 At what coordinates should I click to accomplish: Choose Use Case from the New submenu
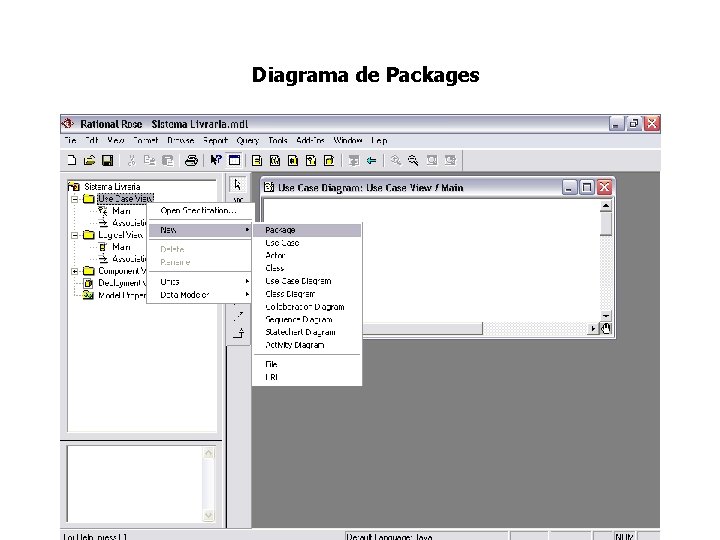pyautogui.click(x=307, y=243)
